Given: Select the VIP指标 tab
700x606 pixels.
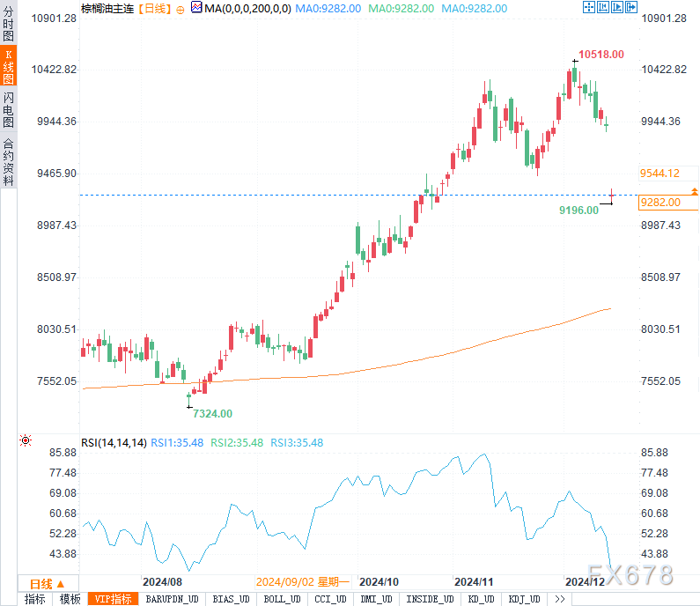Looking at the screenshot, I should click(114, 599).
